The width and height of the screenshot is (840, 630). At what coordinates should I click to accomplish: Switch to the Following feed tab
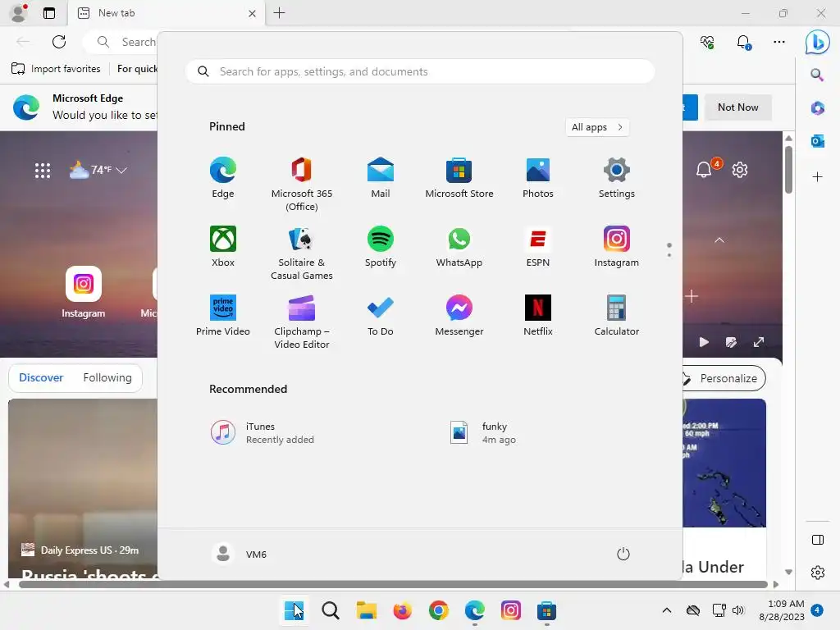tap(107, 377)
